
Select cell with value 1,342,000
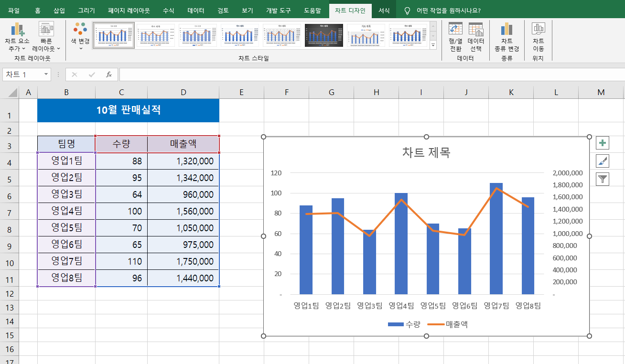tap(183, 178)
